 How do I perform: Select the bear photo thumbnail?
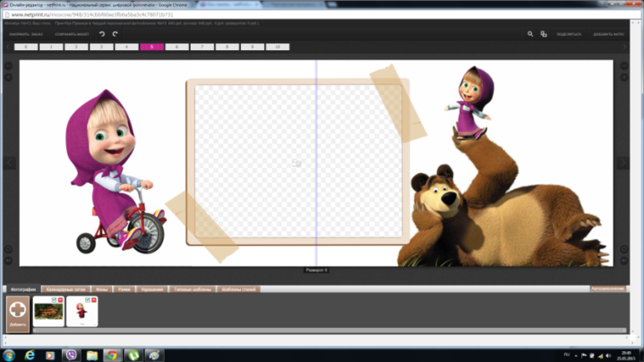coord(49,312)
